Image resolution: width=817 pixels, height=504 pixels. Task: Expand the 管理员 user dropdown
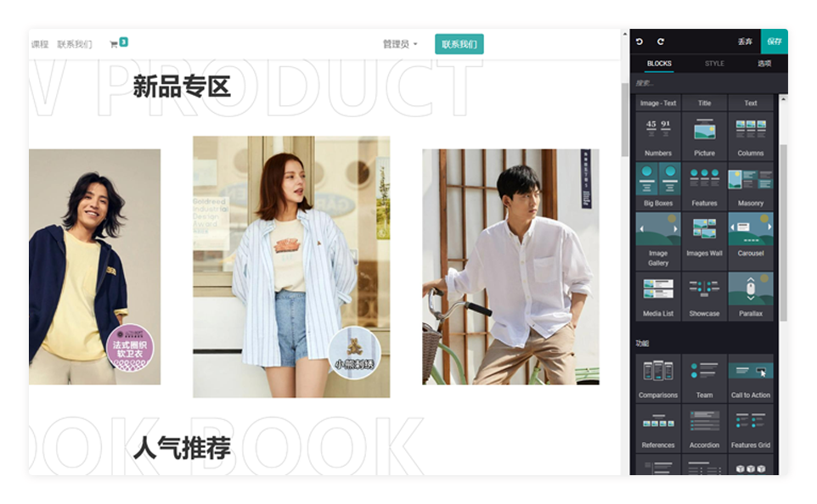[399, 44]
